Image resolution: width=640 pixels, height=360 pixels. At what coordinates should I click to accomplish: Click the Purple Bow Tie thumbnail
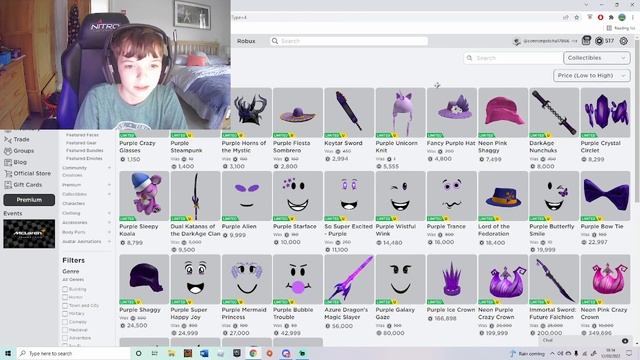pyautogui.click(x=605, y=196)
